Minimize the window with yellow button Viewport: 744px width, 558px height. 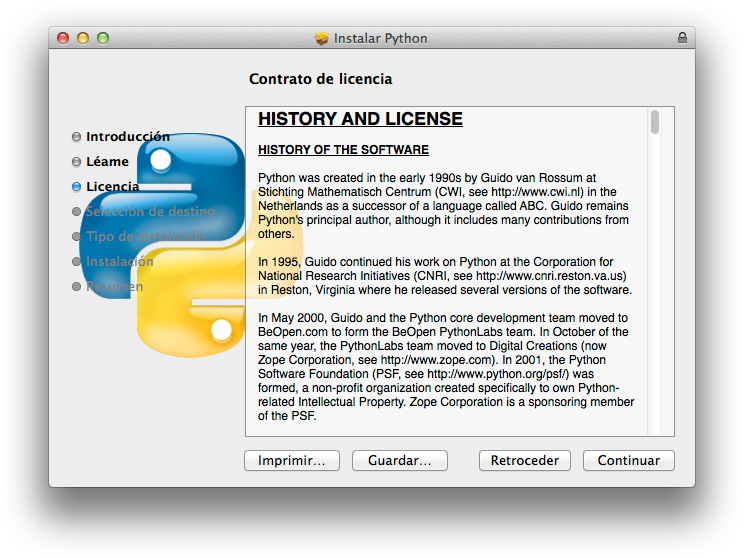[x=83, y=38]
